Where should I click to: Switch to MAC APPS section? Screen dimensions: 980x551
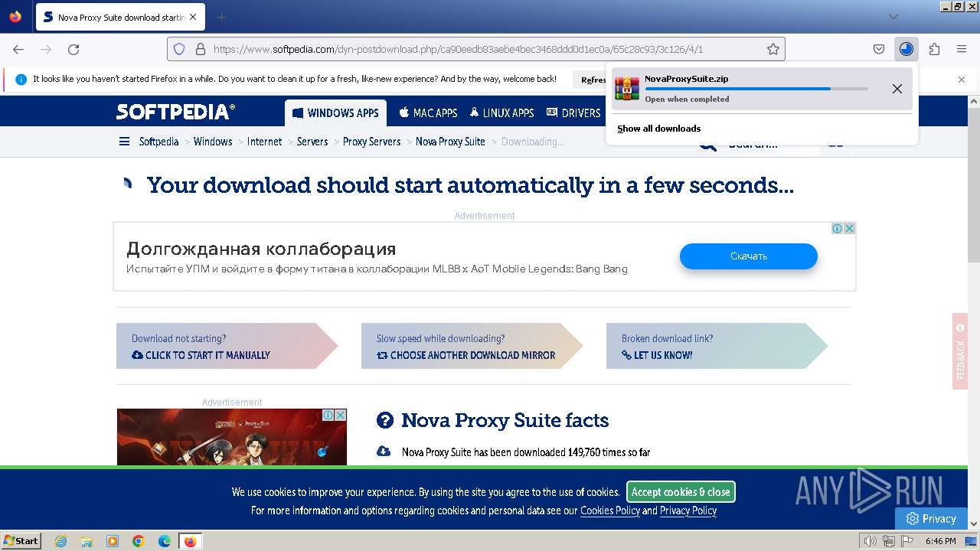428,113
